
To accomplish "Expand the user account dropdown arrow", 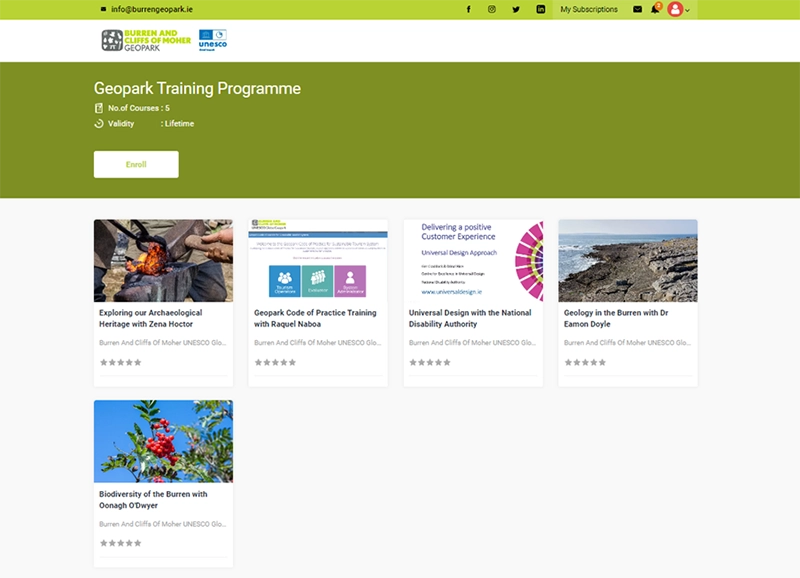I will click(687, 10).
